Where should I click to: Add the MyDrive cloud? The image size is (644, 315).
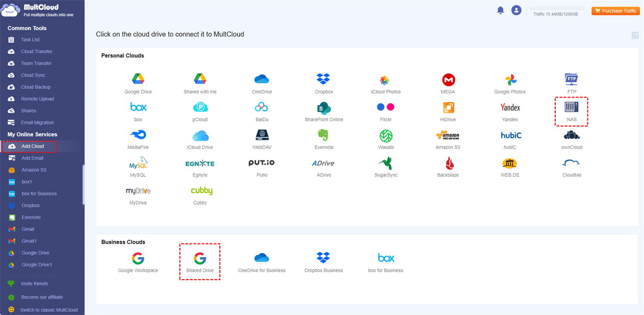pyautogui.click(x=138, y=190)
